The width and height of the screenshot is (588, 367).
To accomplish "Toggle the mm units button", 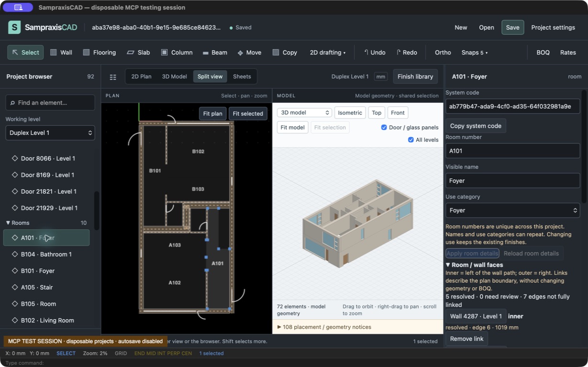I will click(381, 76).
